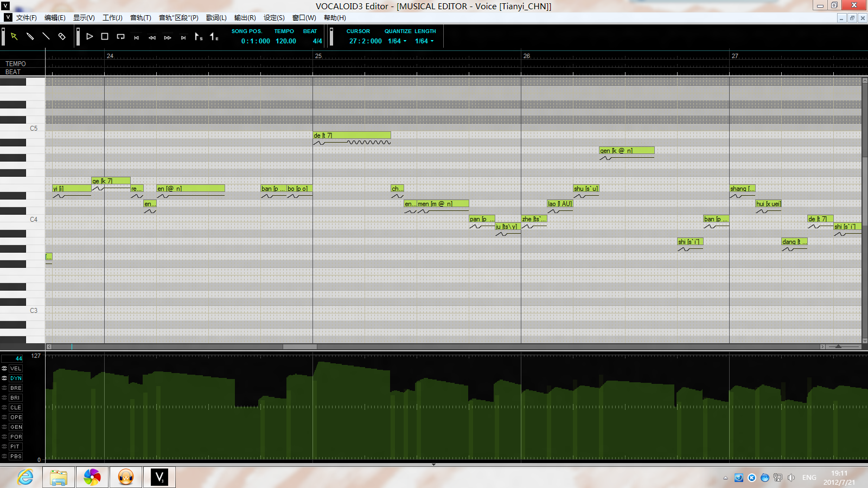The image size is (868, 488).
Task: Select the line tool
Action: click(46, 36)
